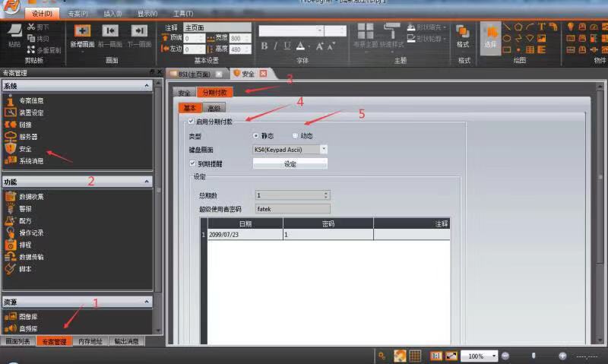
Task: Collapse the 功能 section
Action: pyautogui.click(x=147, y=182)
